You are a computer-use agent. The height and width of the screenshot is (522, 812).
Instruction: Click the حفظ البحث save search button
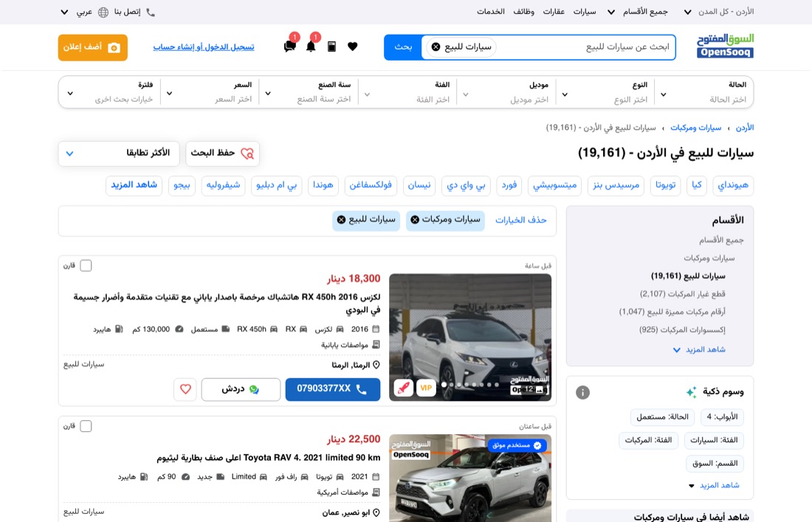(x=222, y=154)
